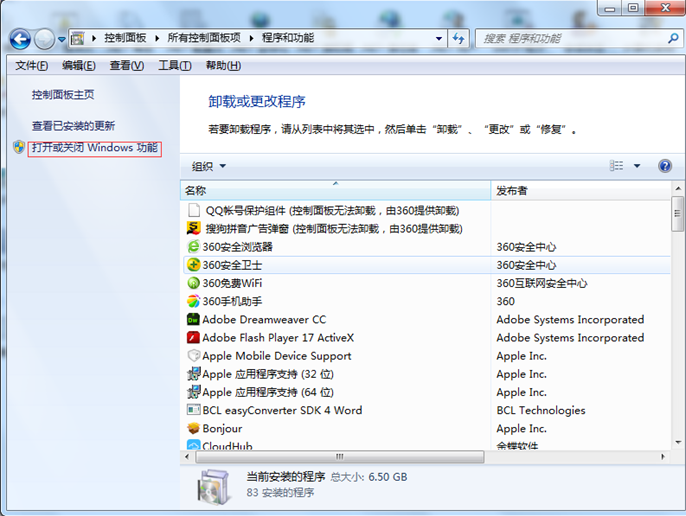Click horizontal scrollbar right arrow
This screenshot has width=686, height=516.
point(663,457)
